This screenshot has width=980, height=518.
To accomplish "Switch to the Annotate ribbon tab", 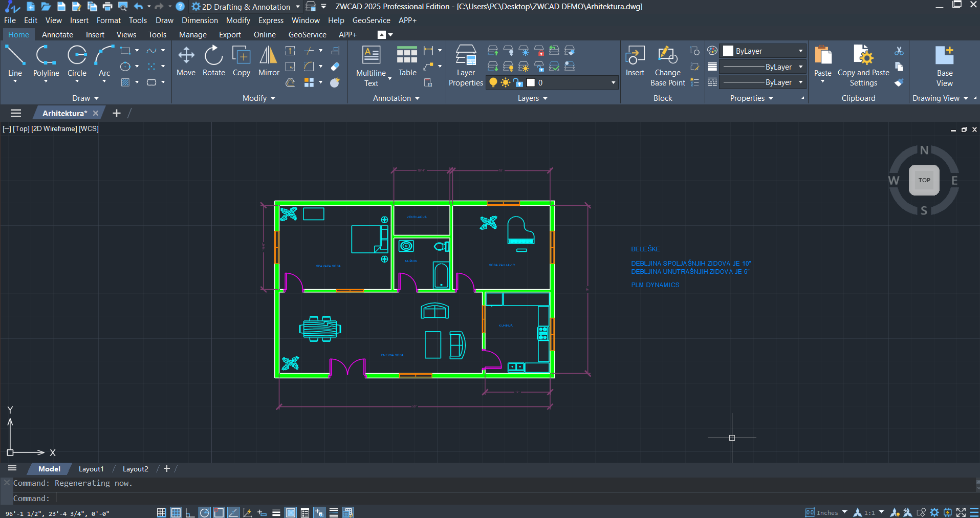I will pyautogui.click(x=57, y=35).
